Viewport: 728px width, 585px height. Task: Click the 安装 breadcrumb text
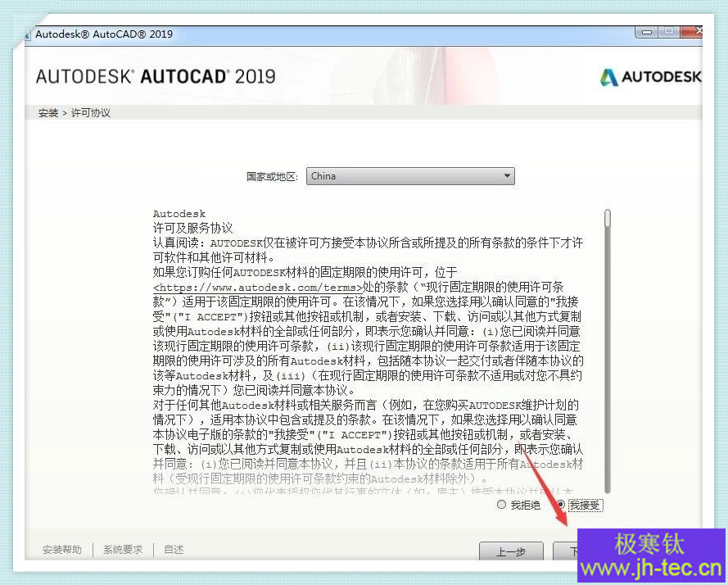pyautogui.click(x=48, y=113)
